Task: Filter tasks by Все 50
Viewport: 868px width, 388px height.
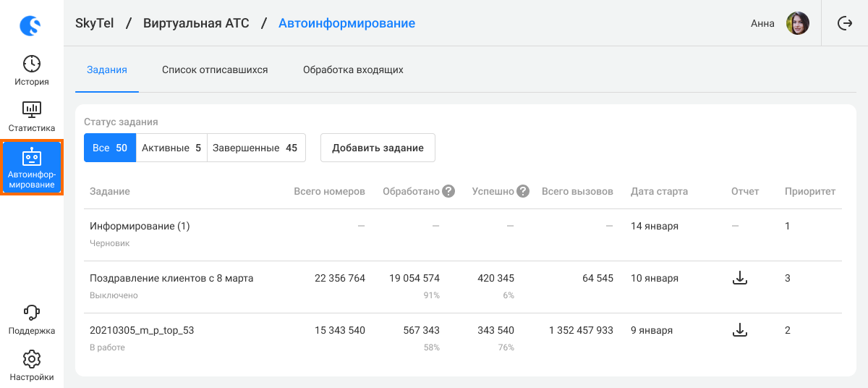Action: tap(110, 148)
